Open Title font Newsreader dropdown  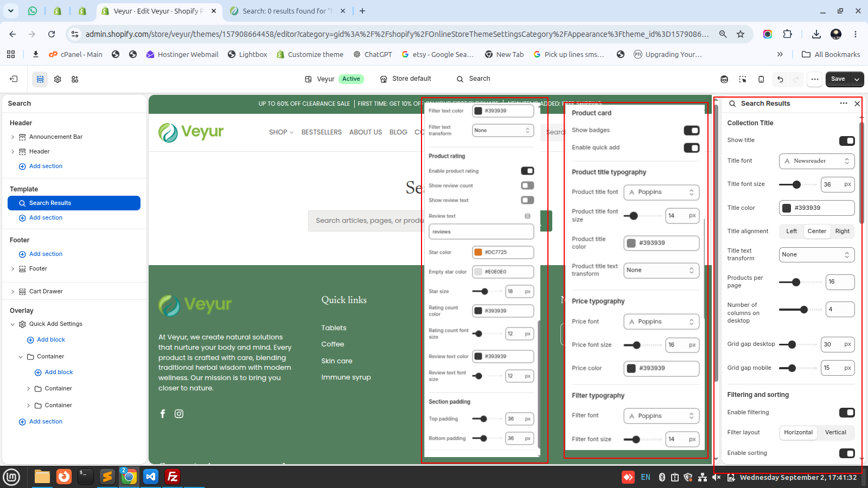[x=817, y=161]
